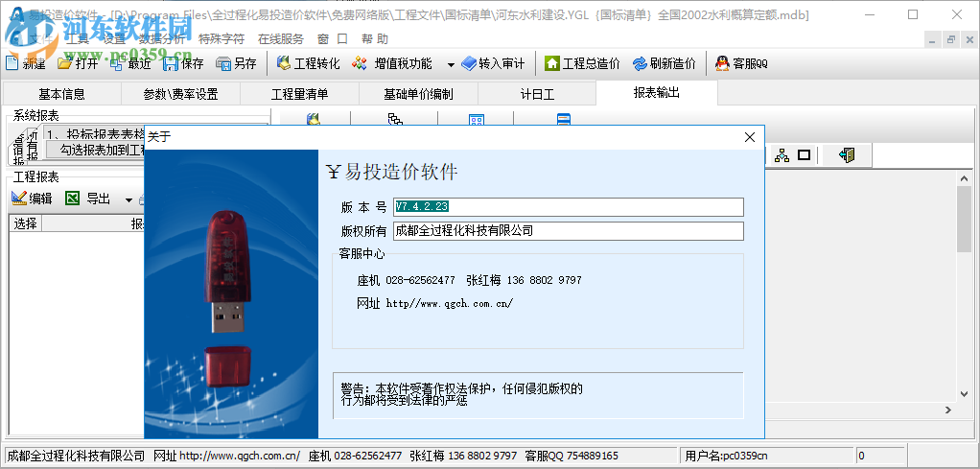Close the 关于 about dialog

coord(749,137)
